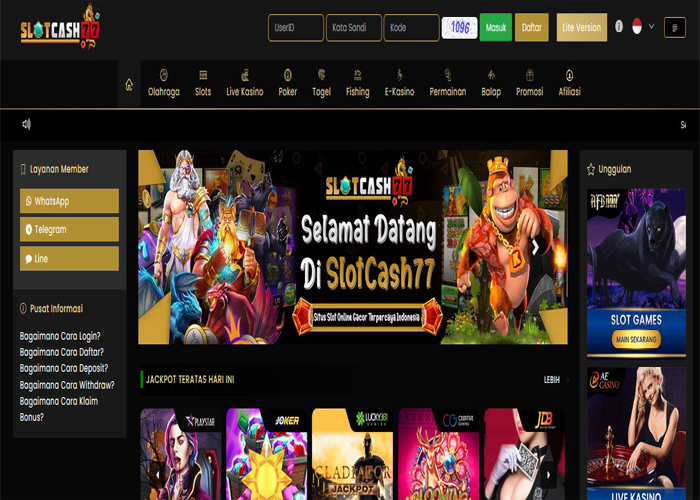Advance banner with right arrow

click(535, 247)
